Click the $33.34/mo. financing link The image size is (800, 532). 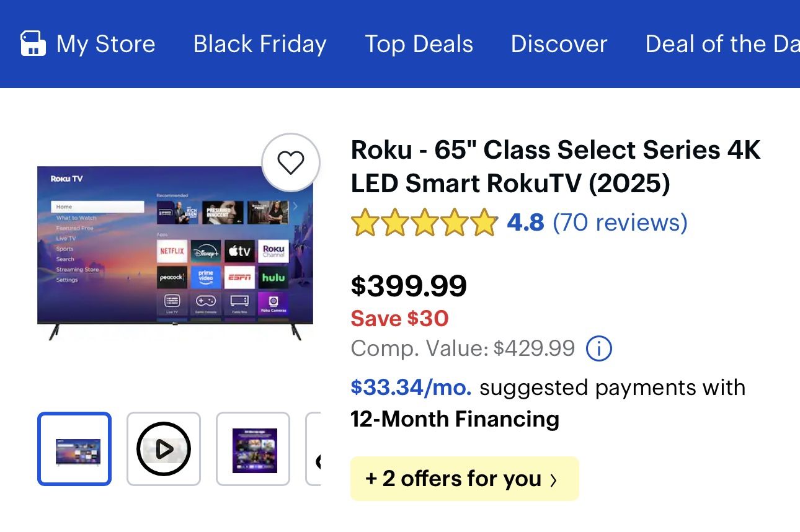click(x=411, y=387)
